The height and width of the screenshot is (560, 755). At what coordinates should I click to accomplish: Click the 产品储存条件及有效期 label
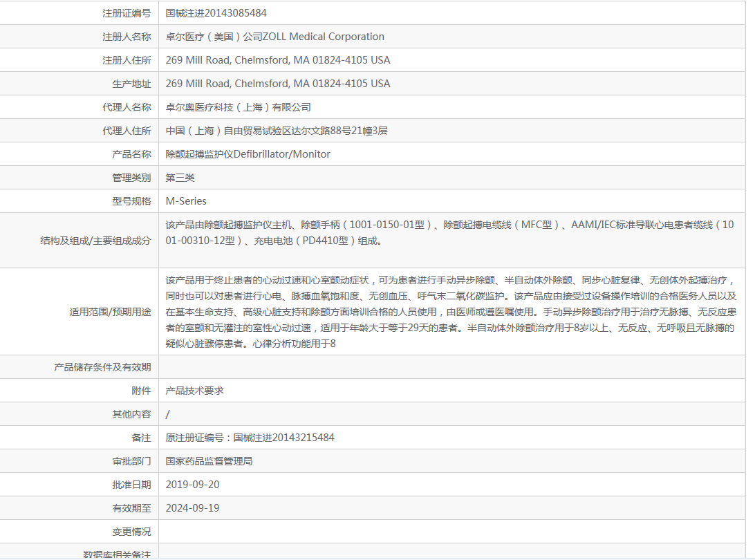(102, 367)
